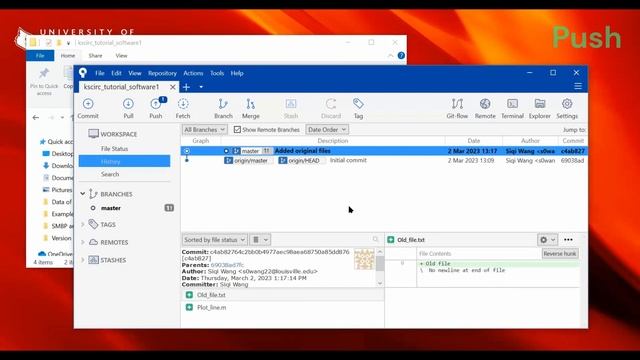This screenshot has width=640, height=360.
Task: Select Search in Workspace sidebar
Action: 110,174
